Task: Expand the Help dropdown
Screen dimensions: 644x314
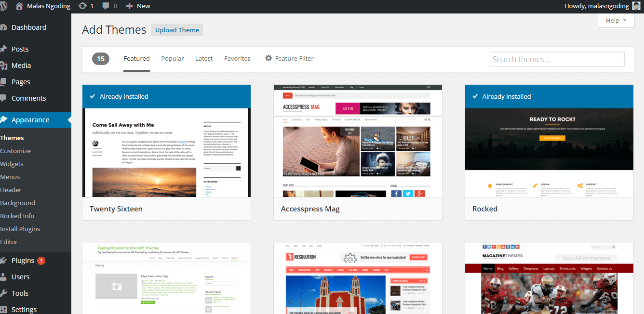Action: (x=616, y=20)
